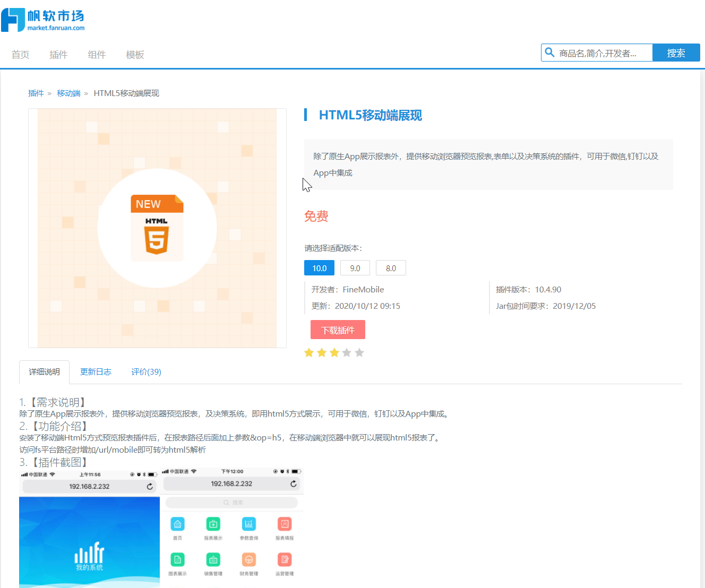Select adapter version 10.0
This screenshot has width=705, height=588.
319,268
